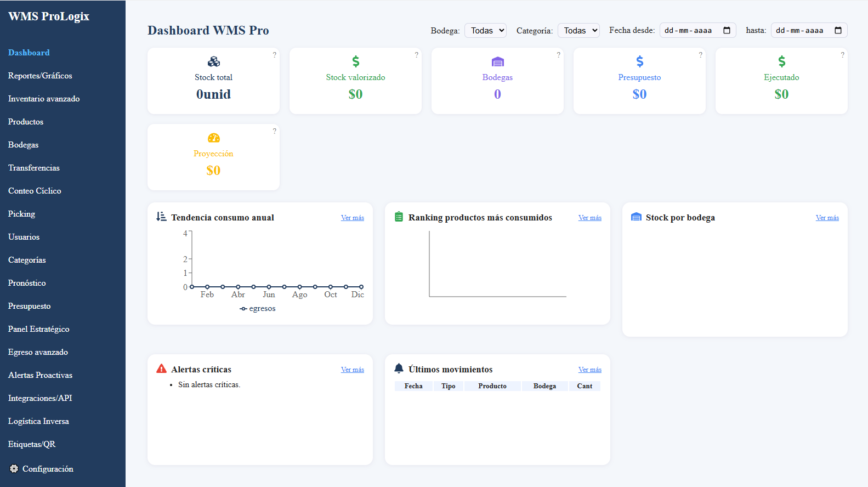Click the Configuración gear icon
The width and height of the screenshot is (868, 487).
click(x=14, y=469)
